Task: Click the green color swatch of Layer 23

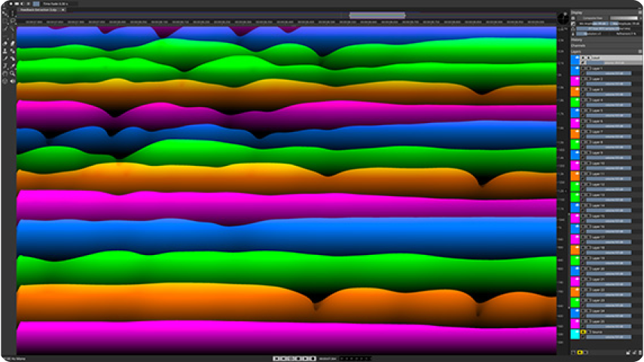Action: pyautogui.click(x=575, y=301)
